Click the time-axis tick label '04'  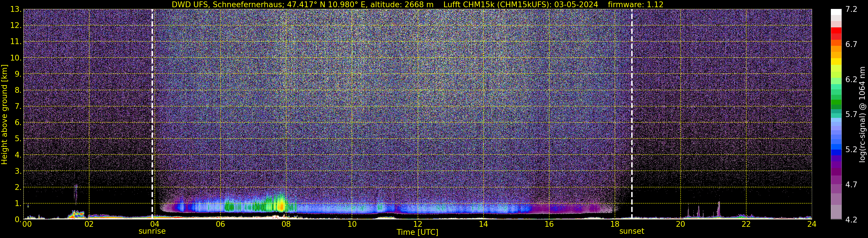point(154,224)
